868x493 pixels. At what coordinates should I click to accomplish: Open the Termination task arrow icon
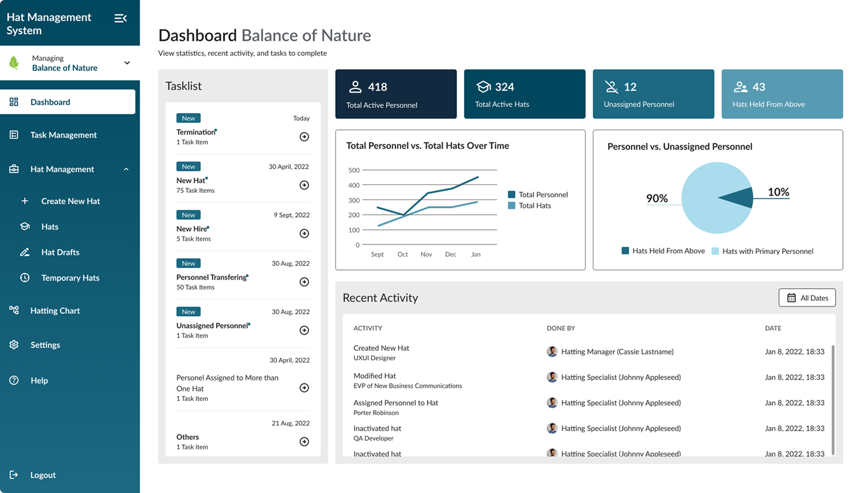pos(304,137)
